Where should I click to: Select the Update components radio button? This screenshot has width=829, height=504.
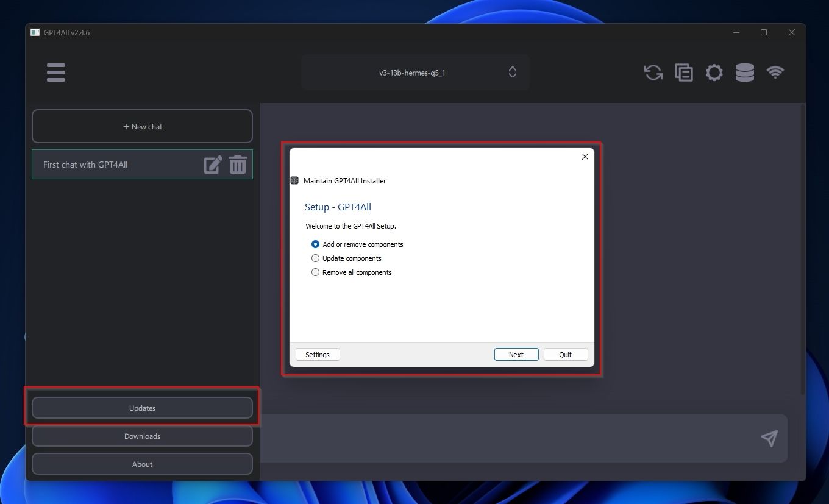tap(315, 258)
